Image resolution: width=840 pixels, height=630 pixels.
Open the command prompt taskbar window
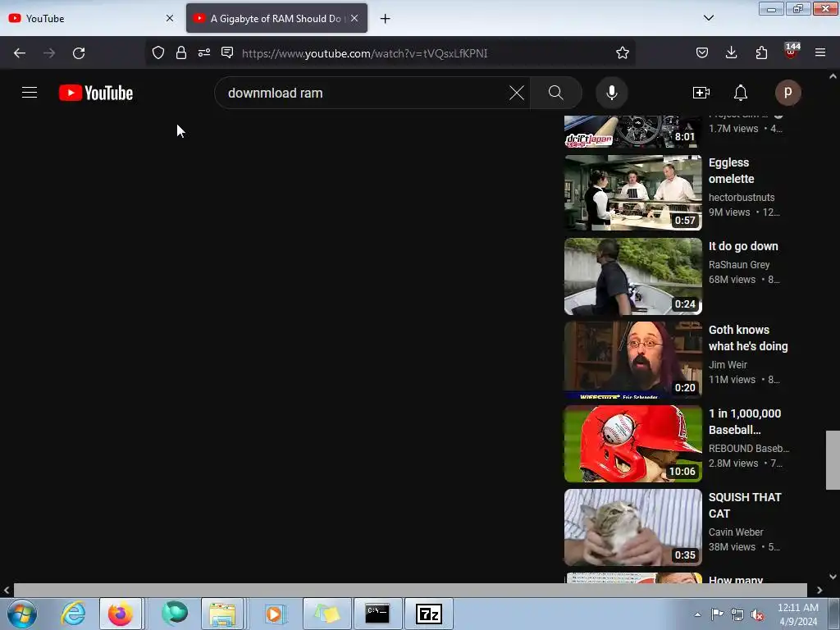[377, 614]
